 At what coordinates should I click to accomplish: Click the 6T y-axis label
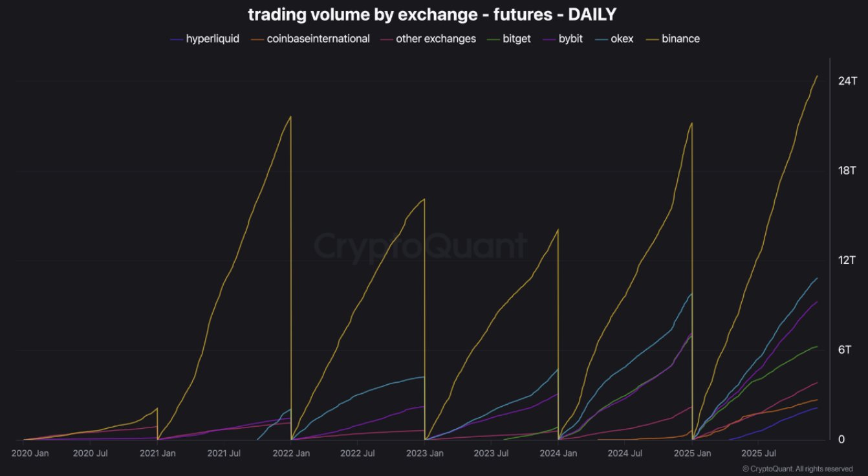tap(845, 350)
